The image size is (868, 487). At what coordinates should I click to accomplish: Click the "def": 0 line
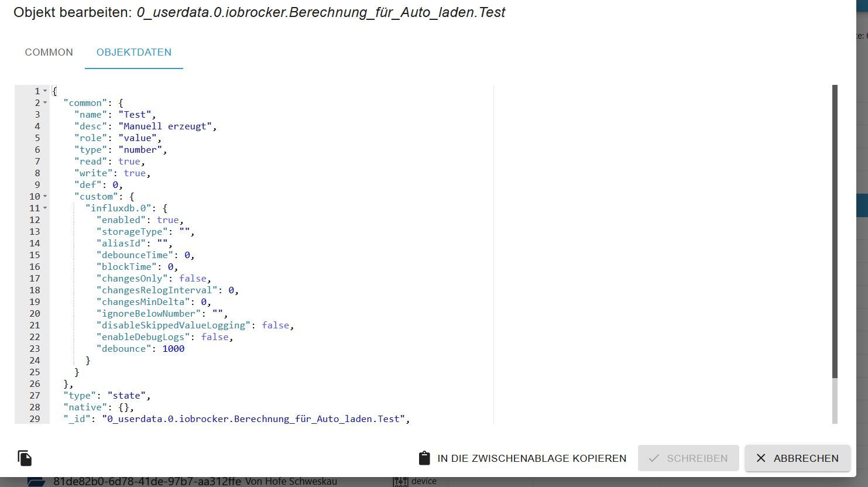98,185
